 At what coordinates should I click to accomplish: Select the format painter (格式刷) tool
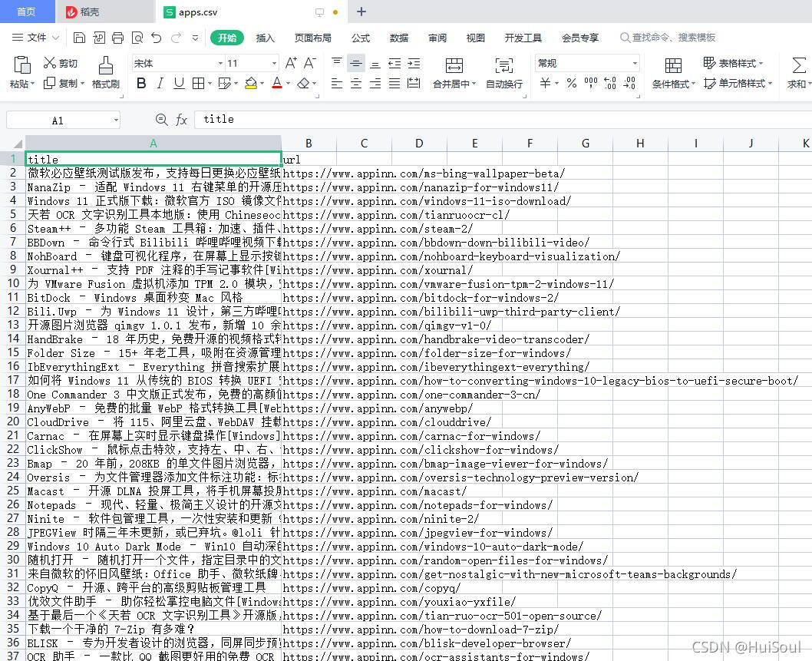[x=105, y=73]
